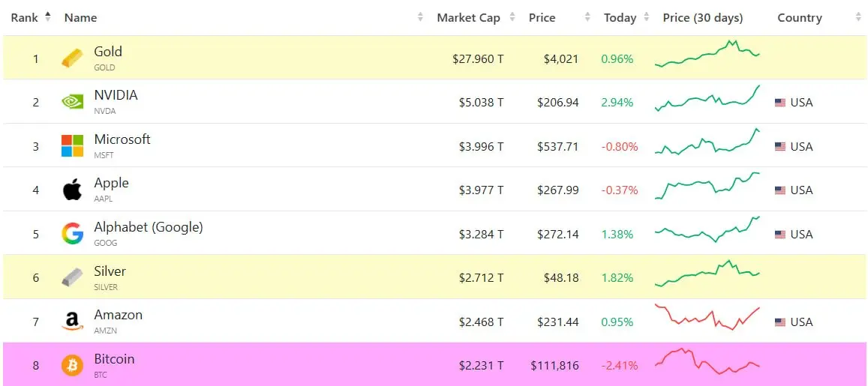Open the NVIDIA name link

pyautogui.click(x=116, y=95)
